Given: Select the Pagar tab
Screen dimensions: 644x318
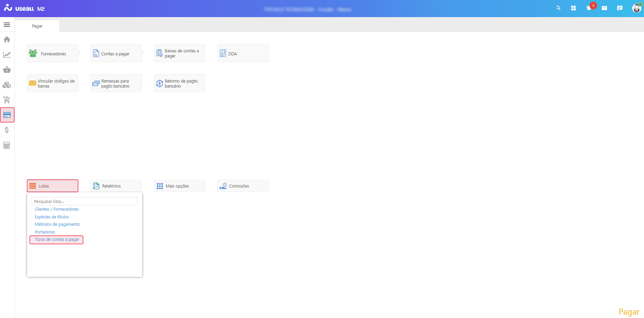Looking at the screenshot, I should point(37,26).
